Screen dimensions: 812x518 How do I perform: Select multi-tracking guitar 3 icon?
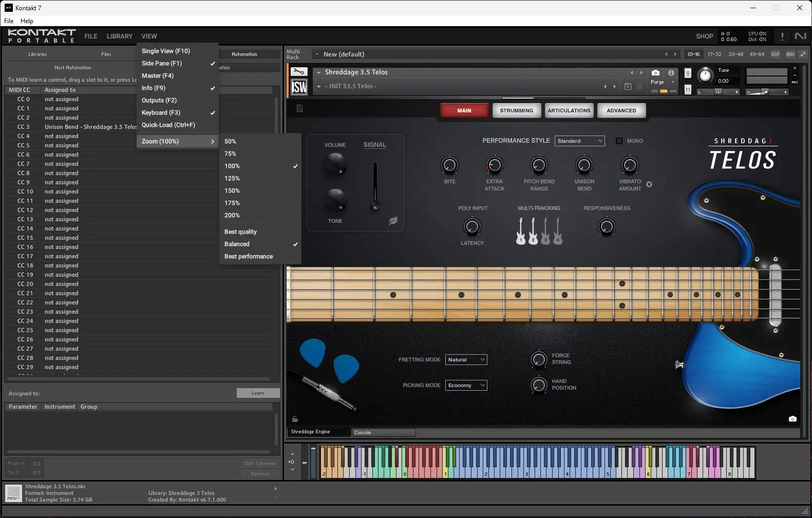[545, 231]
